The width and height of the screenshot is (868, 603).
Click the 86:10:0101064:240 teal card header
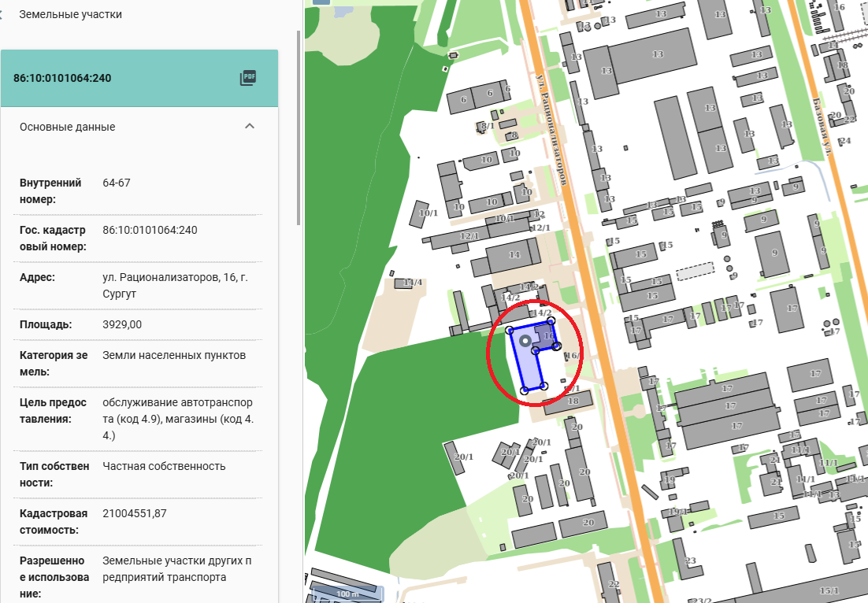(118, 78)
